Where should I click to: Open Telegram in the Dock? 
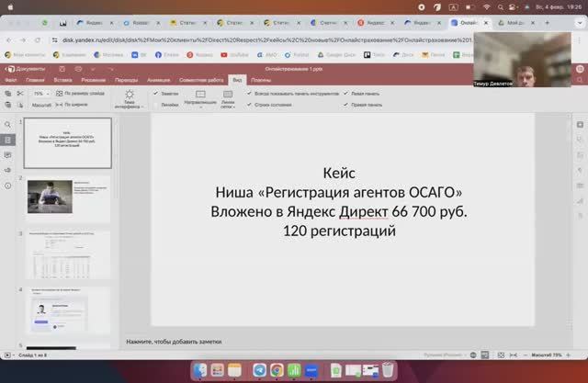point(259,370)
